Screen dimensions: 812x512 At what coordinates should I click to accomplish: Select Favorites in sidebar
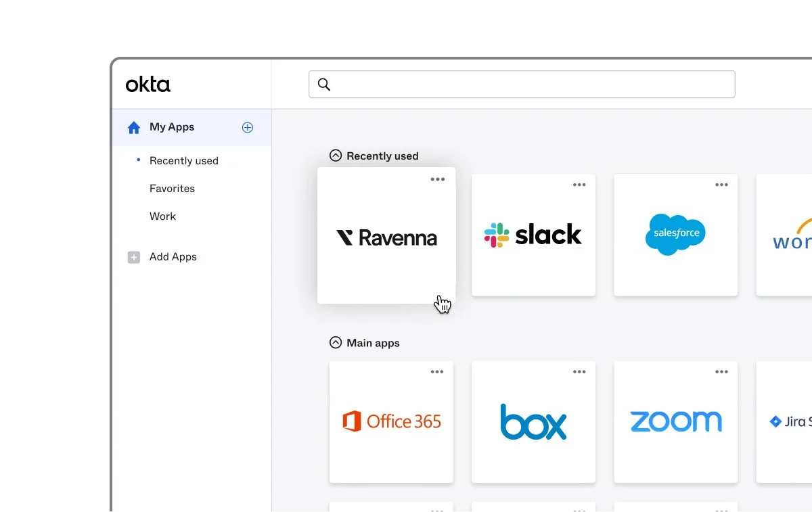pyautogui.click(x=172, y=189)
